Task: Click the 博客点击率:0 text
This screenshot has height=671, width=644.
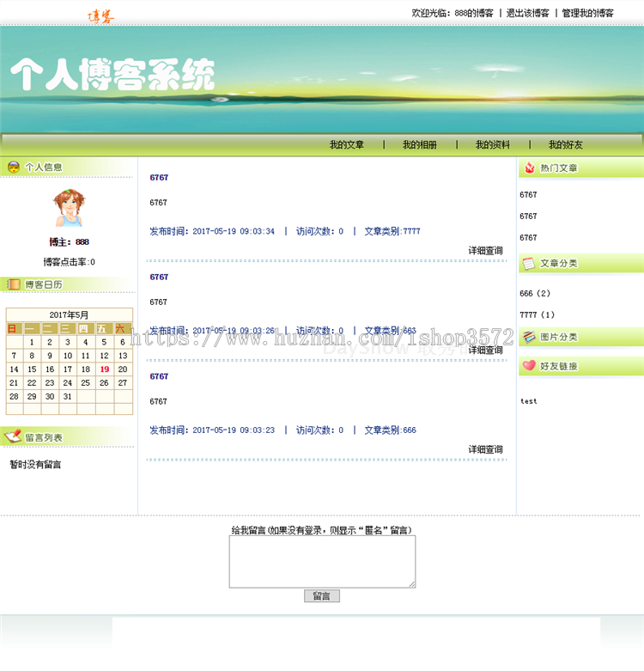Action: 69,261
